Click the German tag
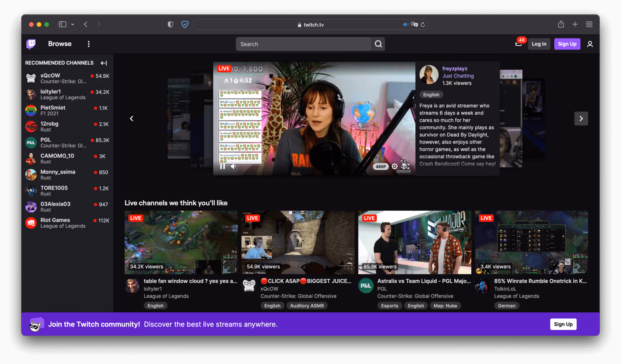Screen dimensions: 621x364 click(507, 306)
